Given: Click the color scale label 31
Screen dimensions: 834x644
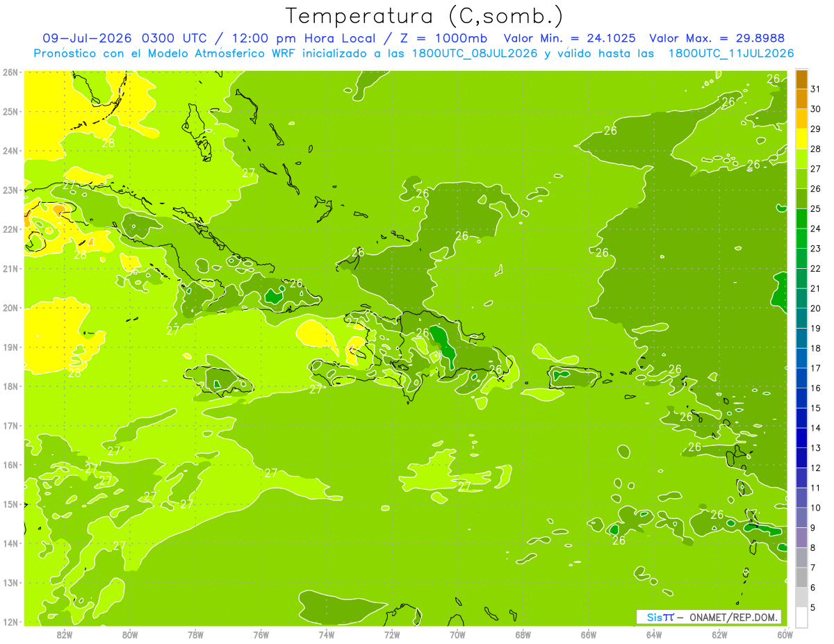Looking at the screenshot, I should (x=816, y=89).
